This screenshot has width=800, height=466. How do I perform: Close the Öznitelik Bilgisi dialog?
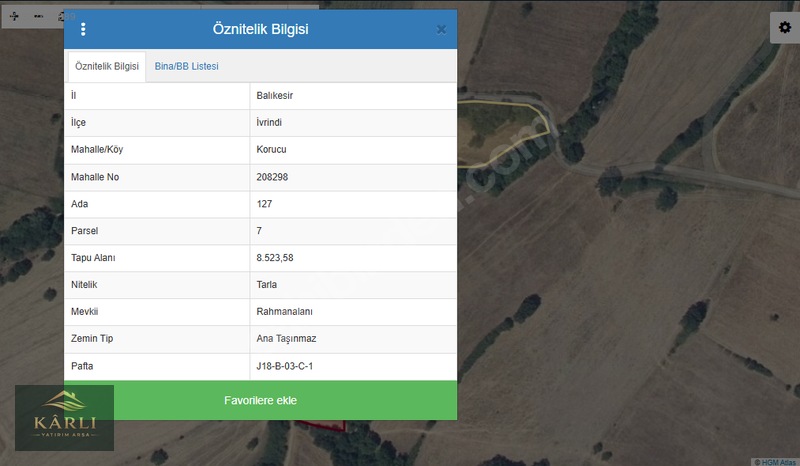[x=441, y=30]
